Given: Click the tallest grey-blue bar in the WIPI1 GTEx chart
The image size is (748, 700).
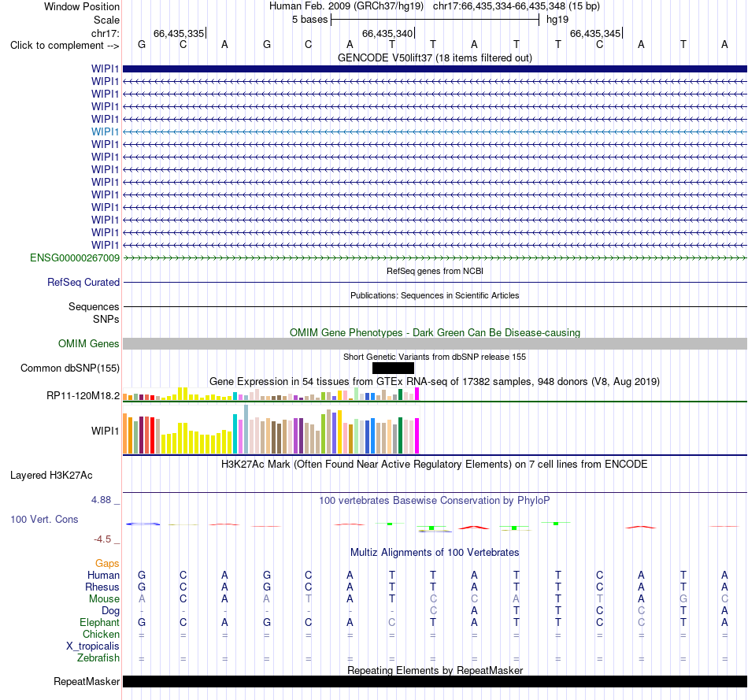Looking at the screenshot, I should click(246, 429).
